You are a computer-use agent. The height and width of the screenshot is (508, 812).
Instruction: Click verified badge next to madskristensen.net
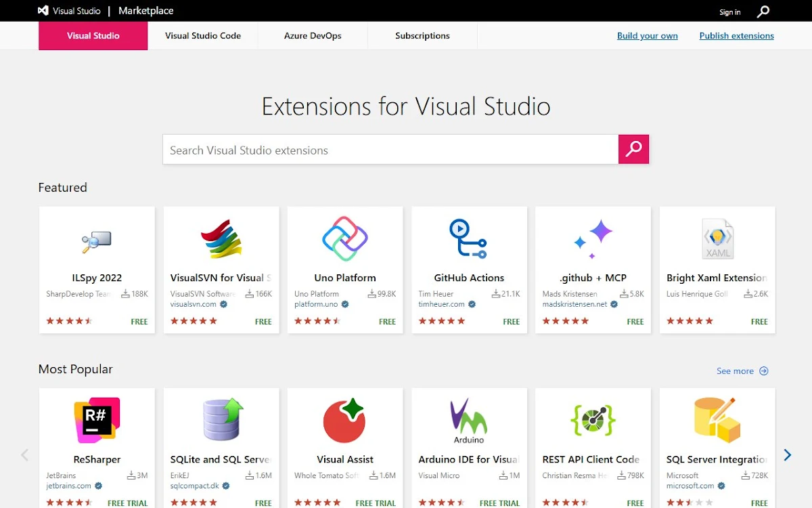[x=614, y=305]
